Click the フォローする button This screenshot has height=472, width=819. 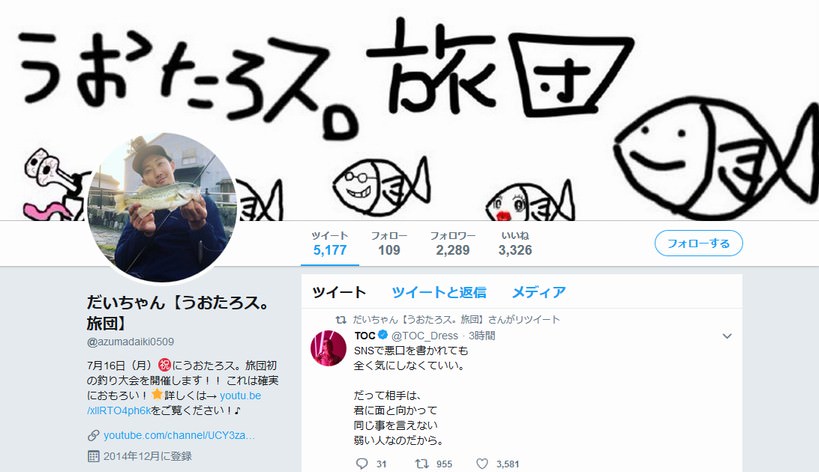698,243
